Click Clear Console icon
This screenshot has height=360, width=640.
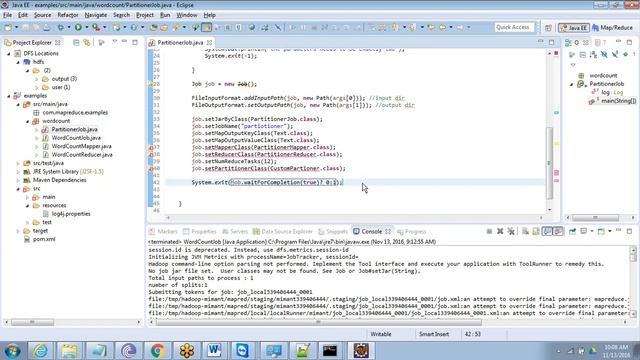[x=525, y=231]
